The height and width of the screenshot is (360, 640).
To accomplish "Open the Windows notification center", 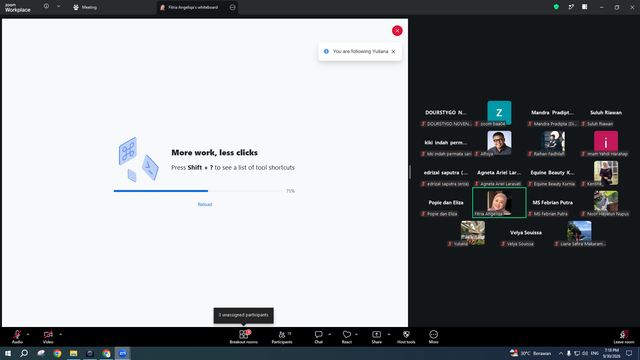I will (x=629, y=353).
